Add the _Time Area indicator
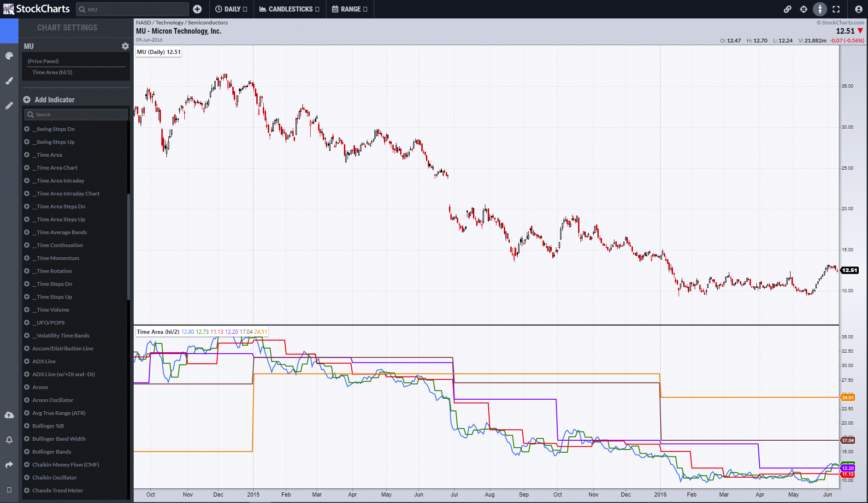 (27, 155)
